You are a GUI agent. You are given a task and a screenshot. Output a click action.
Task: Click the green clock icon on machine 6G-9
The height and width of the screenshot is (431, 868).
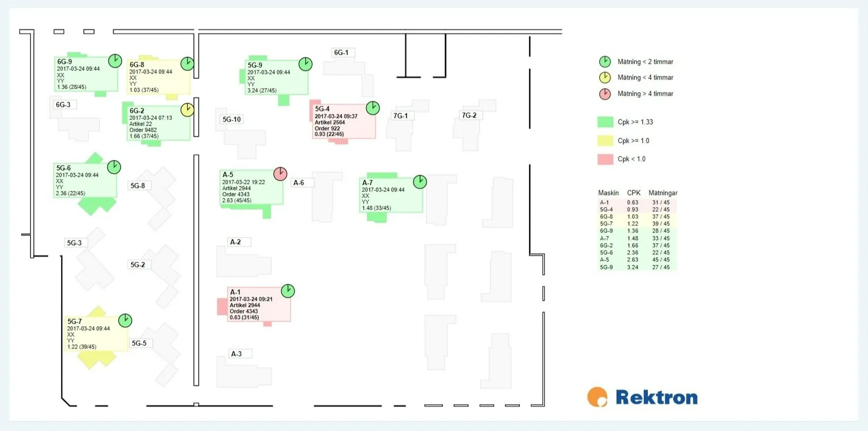pyautogui.click(x=115, y=61)
